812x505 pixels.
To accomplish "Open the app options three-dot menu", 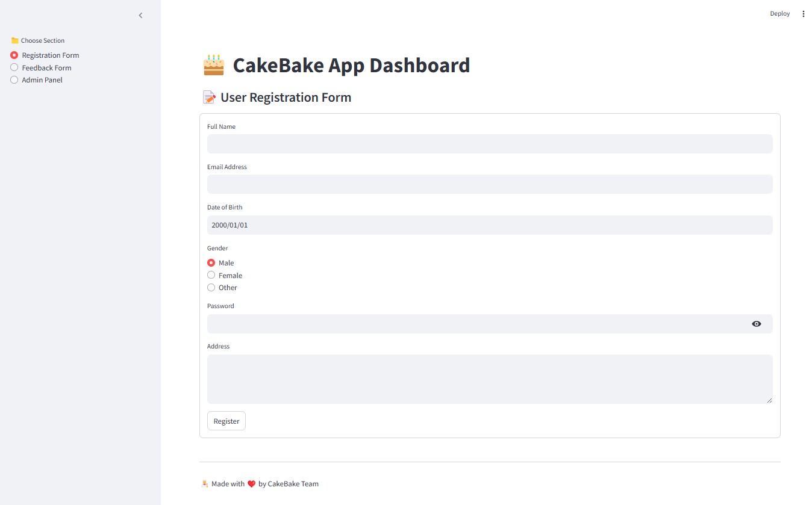I will click(803, 13).
